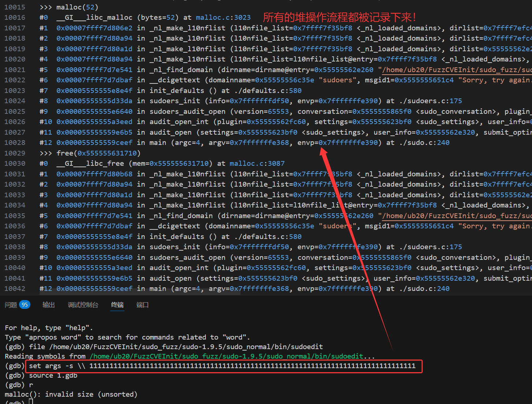Select the 终端 (Terminal) tab
The height and width of the screenshot is (404, 532).
click(118, 305)
